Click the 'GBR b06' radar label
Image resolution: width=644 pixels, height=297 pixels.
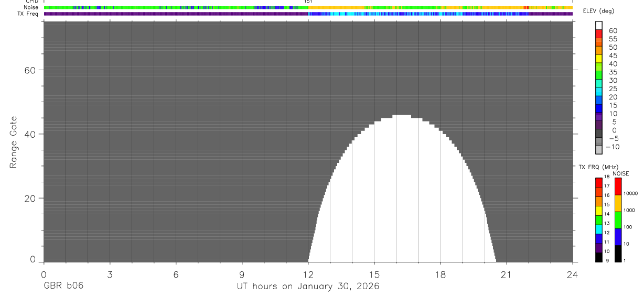63,286
